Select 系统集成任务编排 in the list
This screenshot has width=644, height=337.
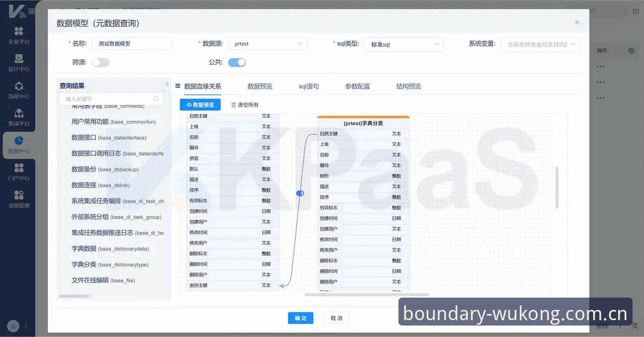point(118,201)
